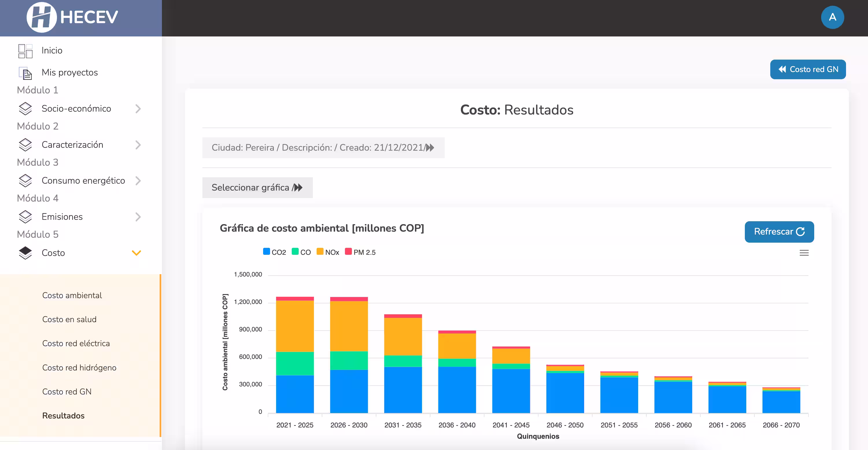Expand the Caracterización submenu chevron
The height and width of the screenshot is (450, 868).
[x=138, y=145]
